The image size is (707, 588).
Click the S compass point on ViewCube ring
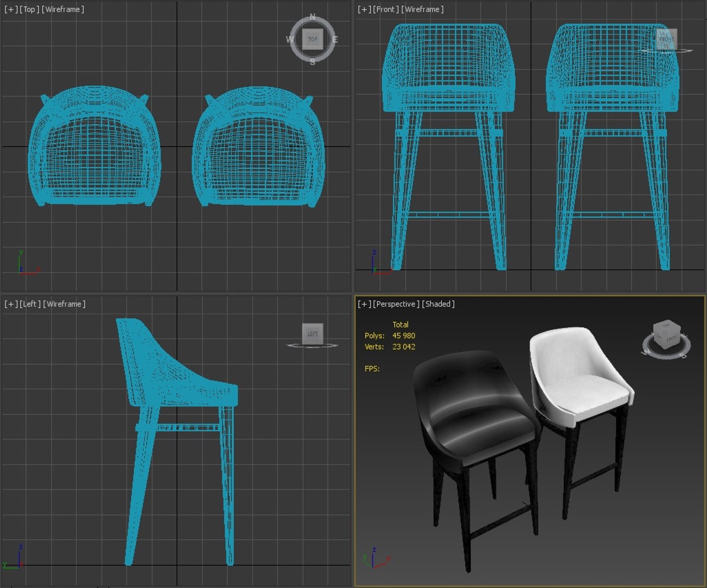click(x=313, y=62)
